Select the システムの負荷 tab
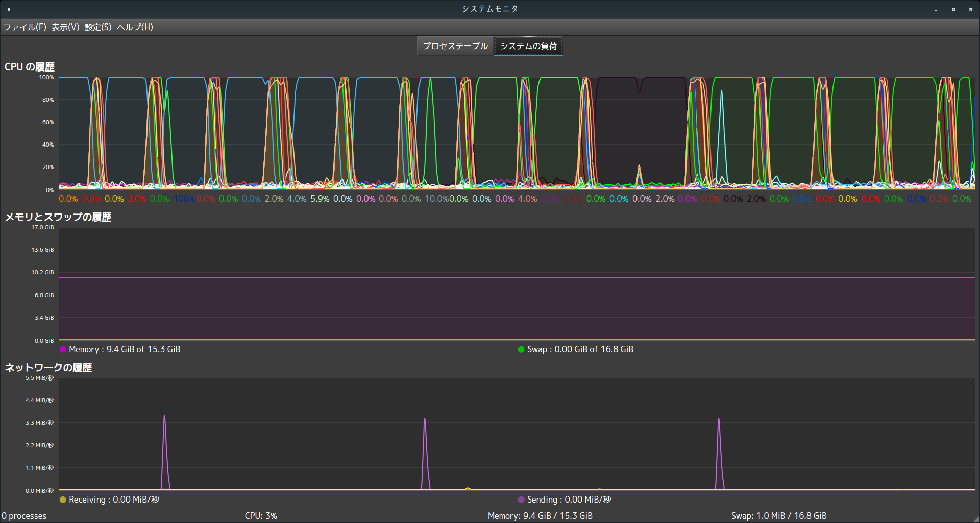Viewport: 980px width, 523px height. click(528, 46)
